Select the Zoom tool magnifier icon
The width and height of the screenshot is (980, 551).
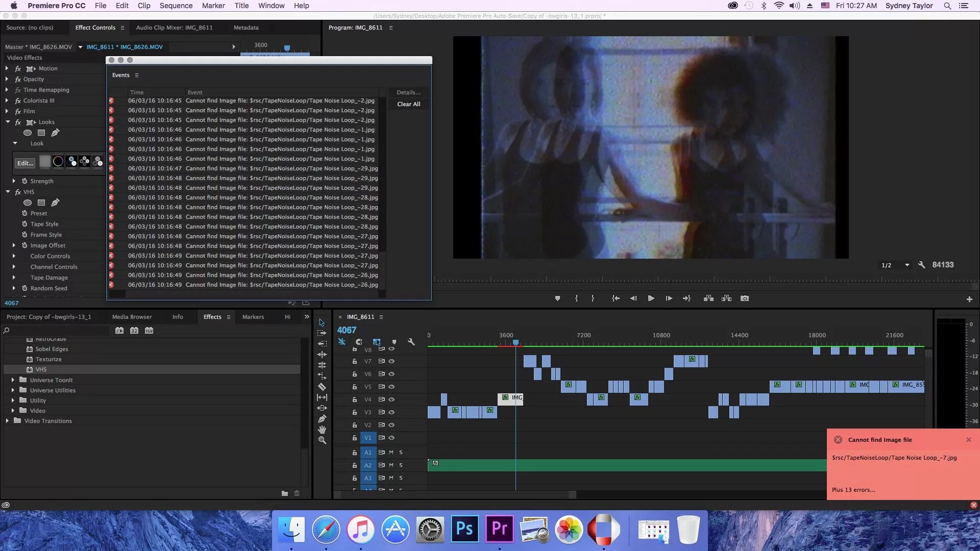tap(322, 440)
